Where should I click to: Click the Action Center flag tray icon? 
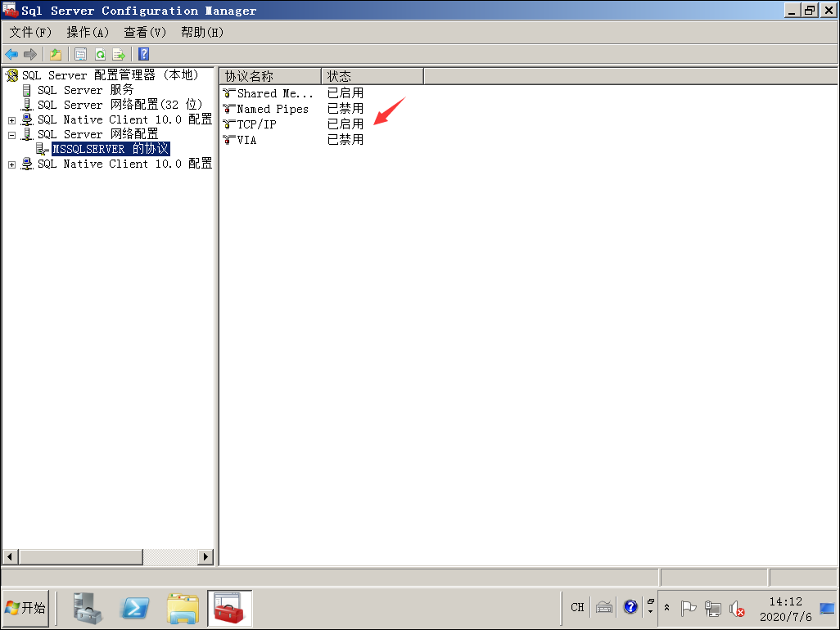point(689,609)
